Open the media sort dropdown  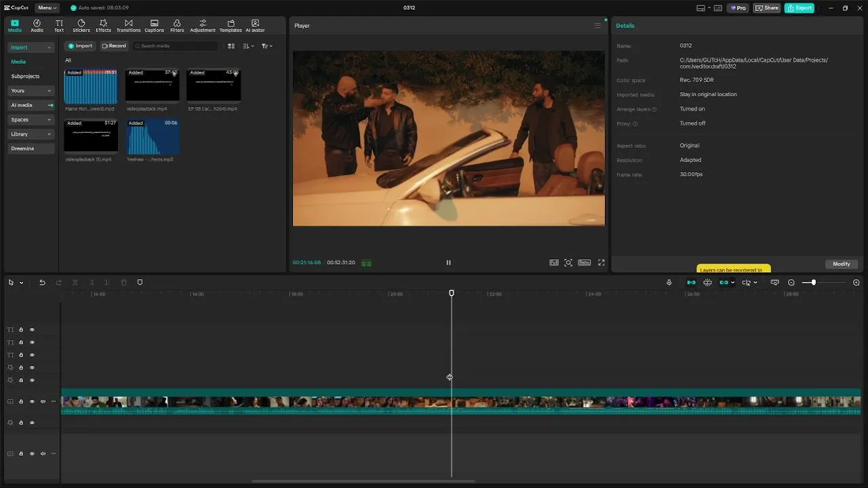(248, 46)
